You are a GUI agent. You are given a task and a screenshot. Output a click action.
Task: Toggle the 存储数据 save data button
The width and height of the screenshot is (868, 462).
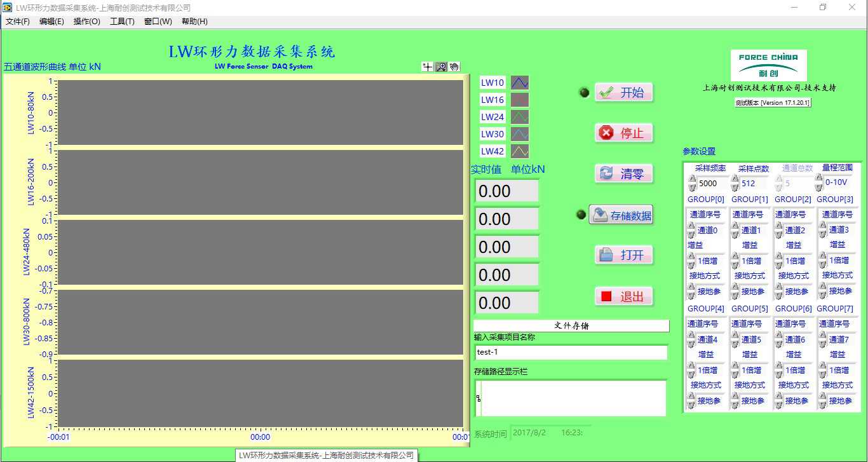(621, 215)
